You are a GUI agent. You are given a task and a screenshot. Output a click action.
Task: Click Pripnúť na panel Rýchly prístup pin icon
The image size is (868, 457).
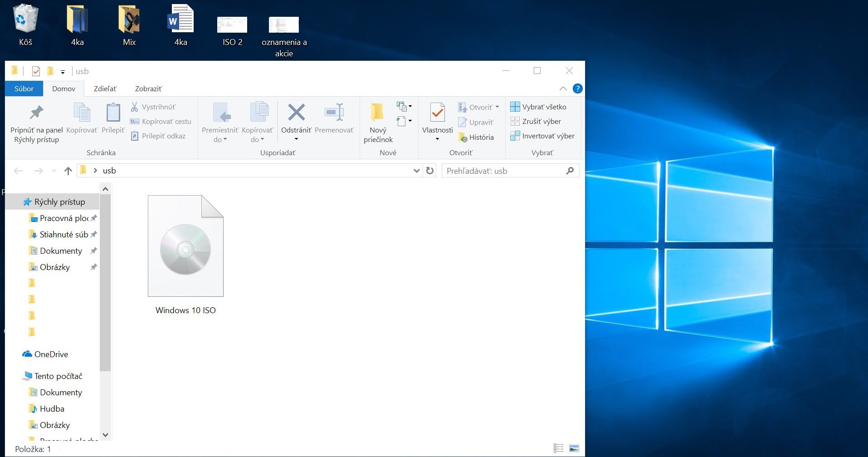tap(36, 113)
